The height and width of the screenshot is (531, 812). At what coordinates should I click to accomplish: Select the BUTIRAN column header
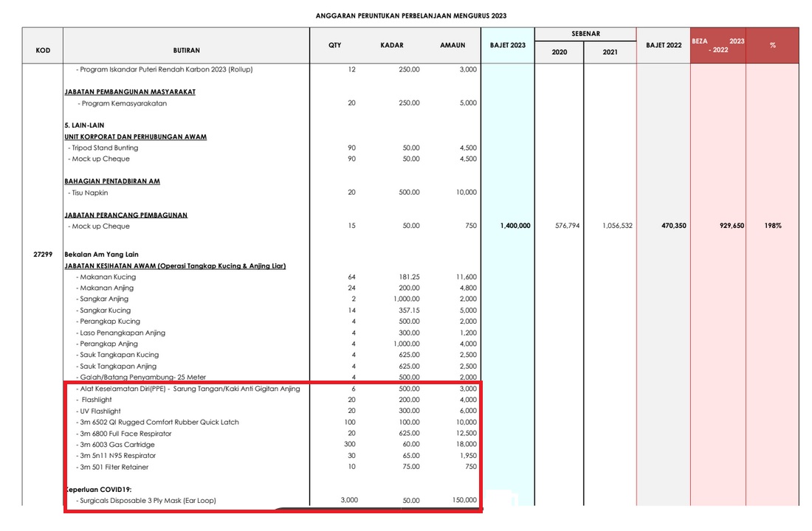click(x=186, y=50)
